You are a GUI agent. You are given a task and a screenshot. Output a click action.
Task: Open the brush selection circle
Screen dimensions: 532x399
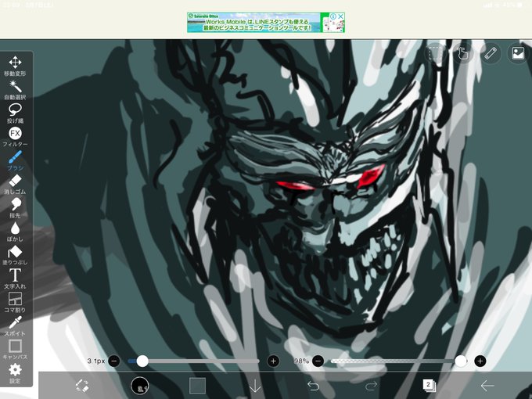tap(140, 386)
